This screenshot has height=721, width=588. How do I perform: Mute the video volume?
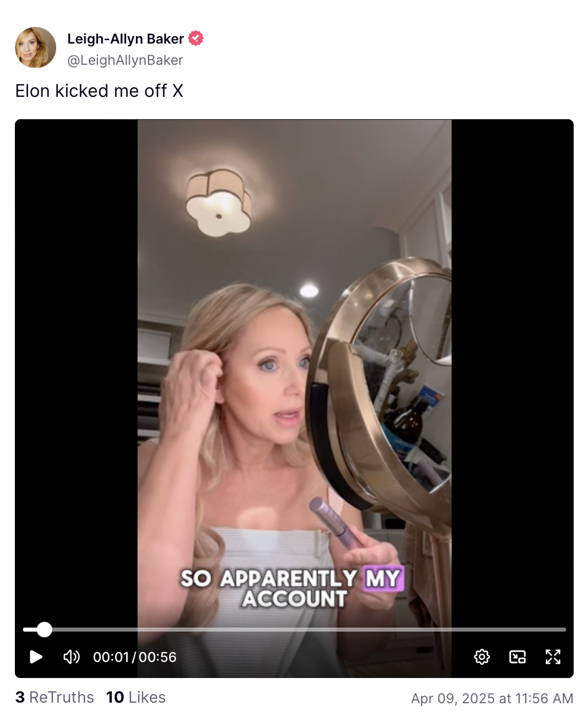click(x=72, y=657)
